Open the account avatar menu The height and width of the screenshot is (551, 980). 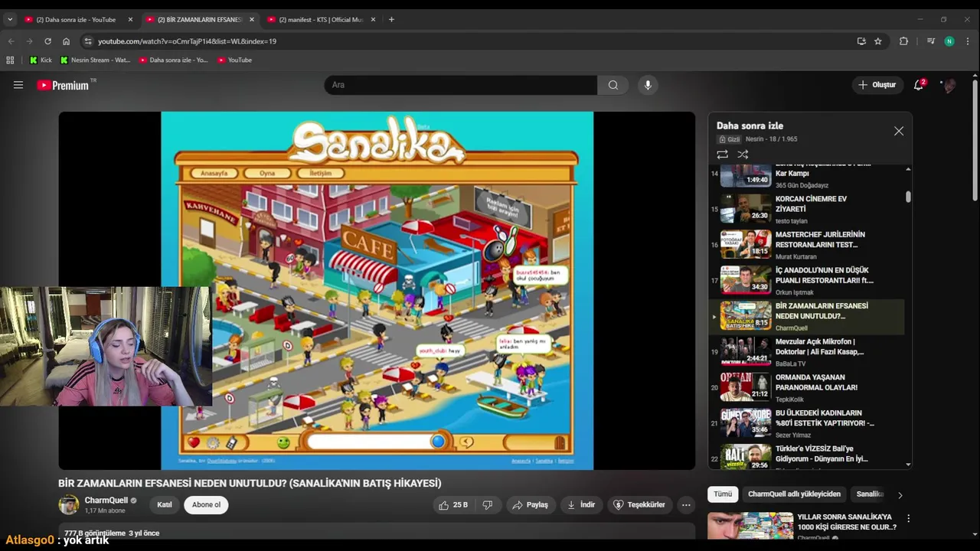[949, 85]
